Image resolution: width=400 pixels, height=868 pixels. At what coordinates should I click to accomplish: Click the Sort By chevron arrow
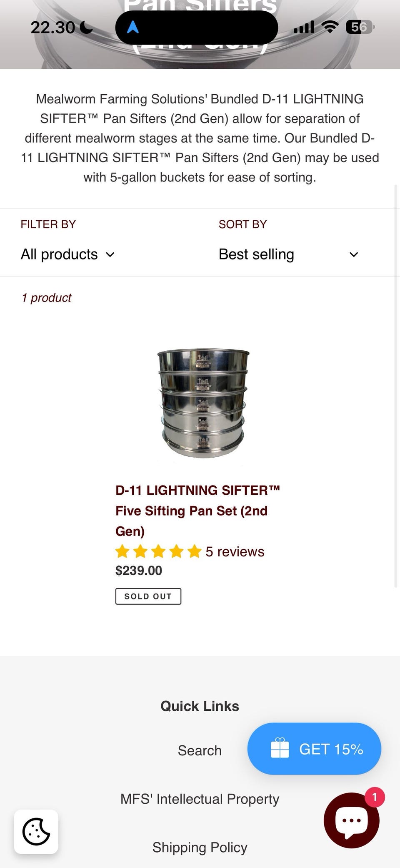point(354,255)
